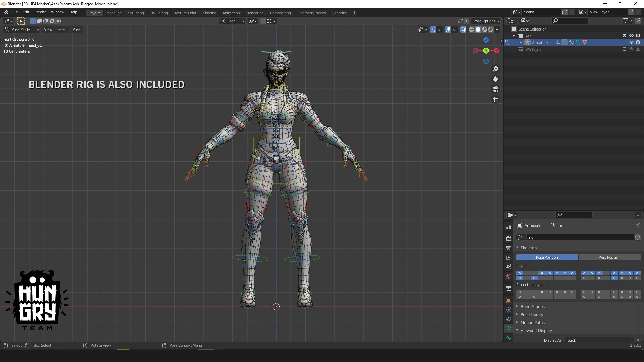This screenshot has width=644, height=362.
Task: Toggle visibility of the WGTS_rig collection
Action: pyautogui.click(x=631, y=49)
